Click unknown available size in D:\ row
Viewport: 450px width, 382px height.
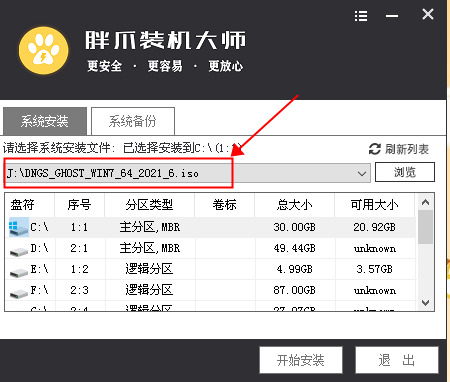pos(375,249)
